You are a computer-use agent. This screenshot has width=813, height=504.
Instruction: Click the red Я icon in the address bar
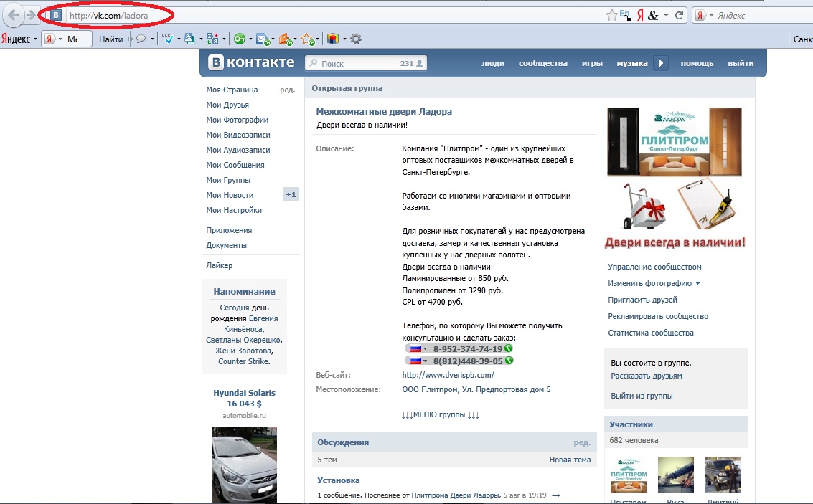pyautogui.click(x=640, y=16)
